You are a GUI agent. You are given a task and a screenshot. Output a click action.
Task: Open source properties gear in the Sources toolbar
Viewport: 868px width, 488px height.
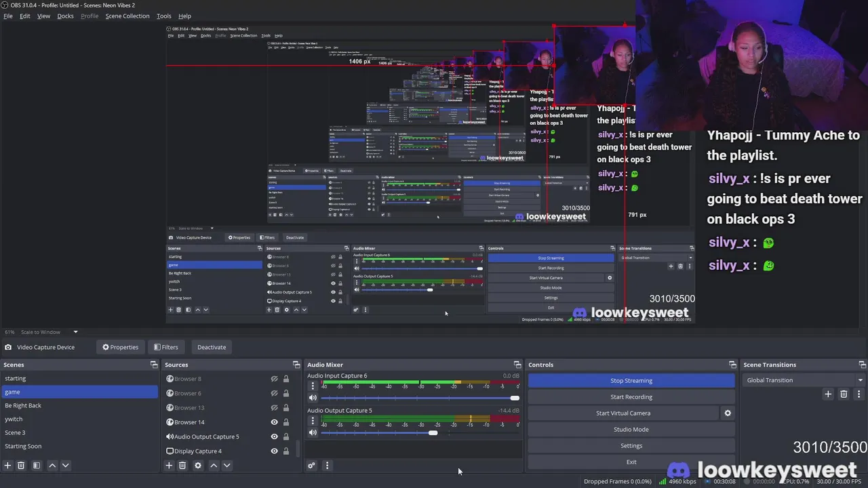[198, 466]
